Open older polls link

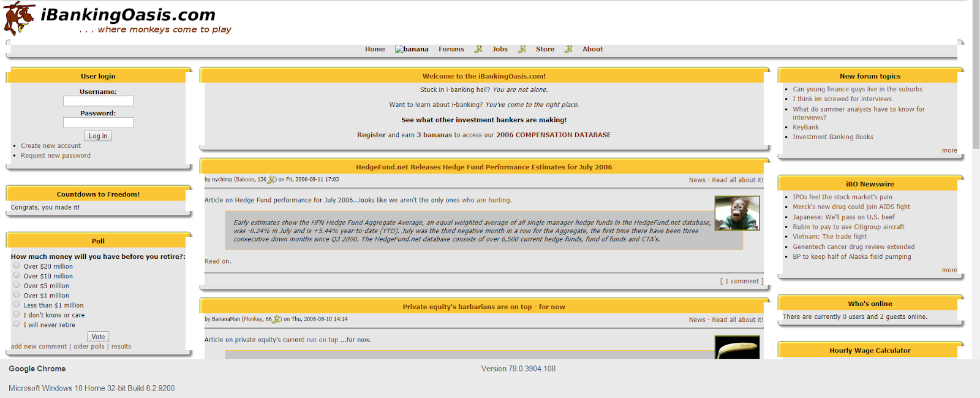pos(89,346)
